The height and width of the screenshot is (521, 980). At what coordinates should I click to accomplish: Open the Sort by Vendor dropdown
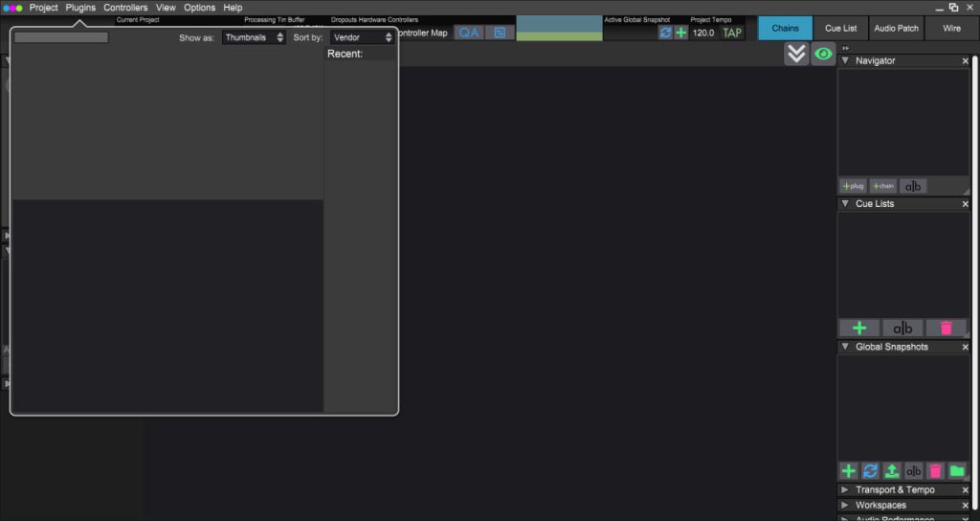click(x=362, y=37)
